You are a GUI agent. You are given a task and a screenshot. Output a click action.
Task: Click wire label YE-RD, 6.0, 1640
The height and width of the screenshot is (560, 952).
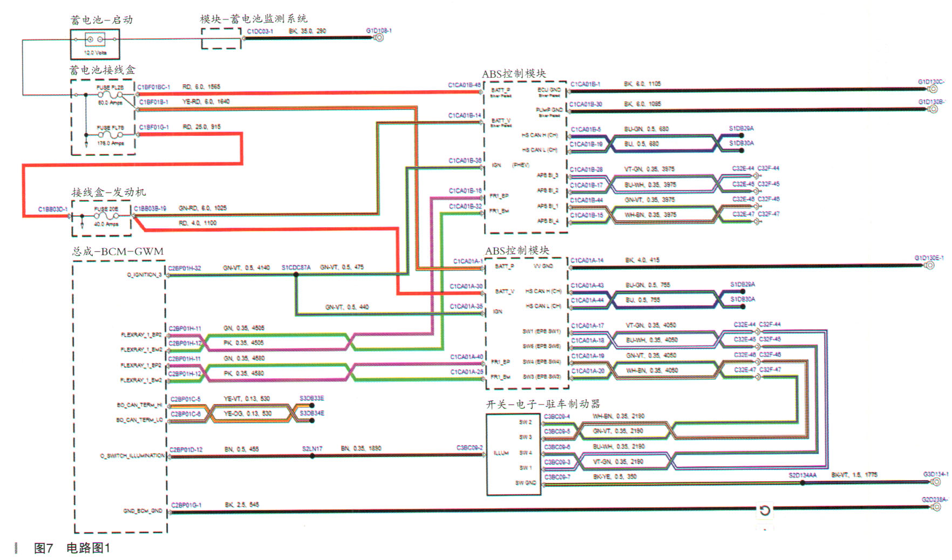coord(206,101)
